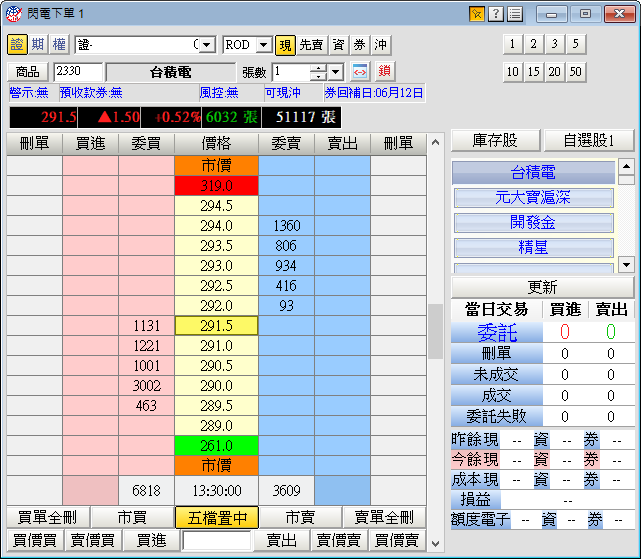Click the 五檔置中 button
This screenshot has width=641, height=559.
pyautogui.click(x=217, y=517)
